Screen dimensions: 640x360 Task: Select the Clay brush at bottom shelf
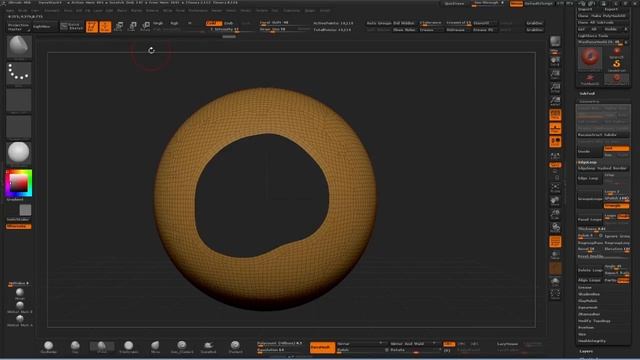coord(75,347)
